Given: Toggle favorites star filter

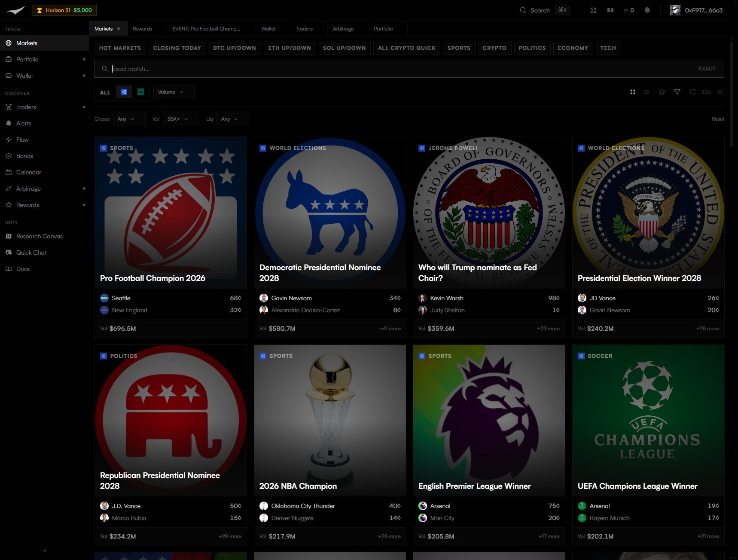Looking at the screenshot, I should (662, 92).
